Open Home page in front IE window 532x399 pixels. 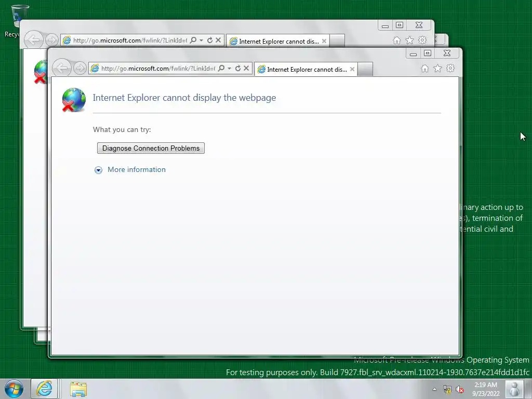tap(425, 69)
